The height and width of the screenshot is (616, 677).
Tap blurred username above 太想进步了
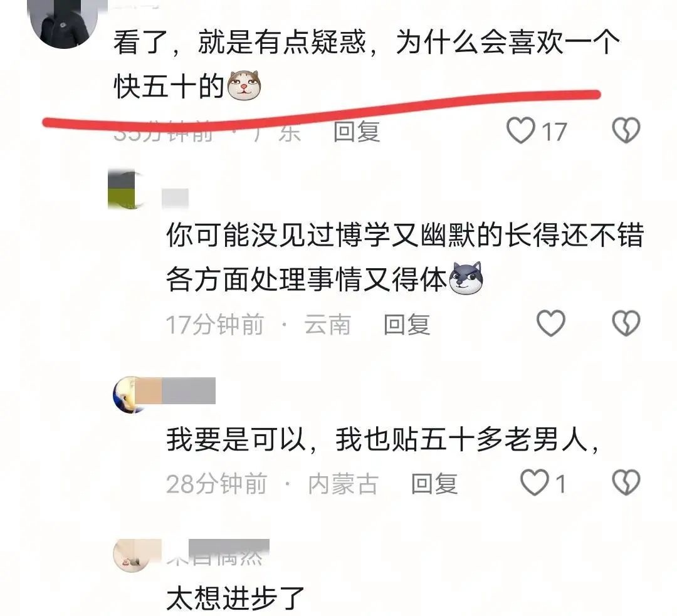(x=218, y=553)
